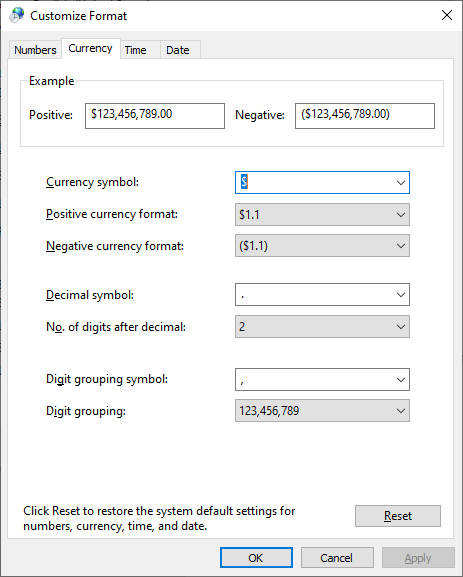463x577 pixels.
Task: Open the Negative currency format dropdown
Action: click(322, 245)
